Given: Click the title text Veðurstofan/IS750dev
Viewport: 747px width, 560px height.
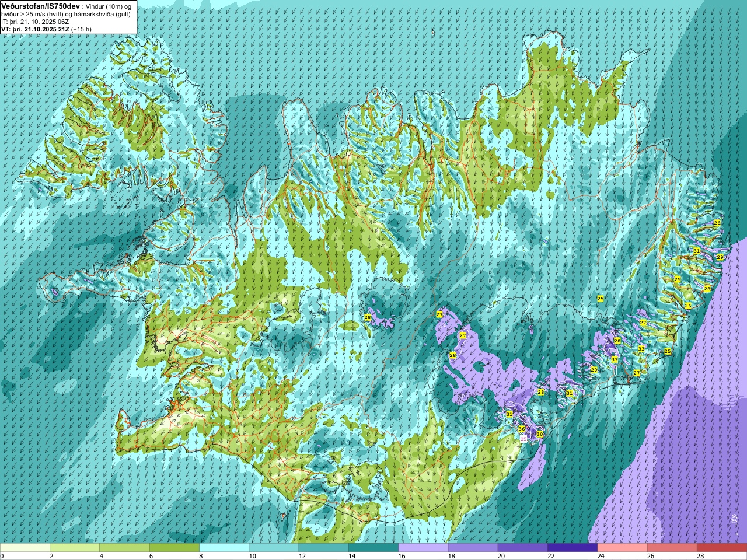Looking at the screenshot, I should [x=41, y=6].
